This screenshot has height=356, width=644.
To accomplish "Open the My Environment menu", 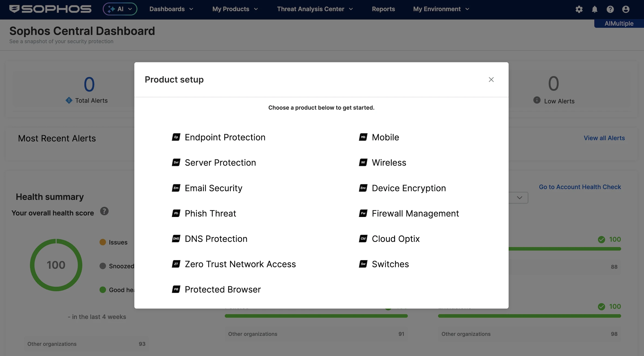I will pos(441,9).
